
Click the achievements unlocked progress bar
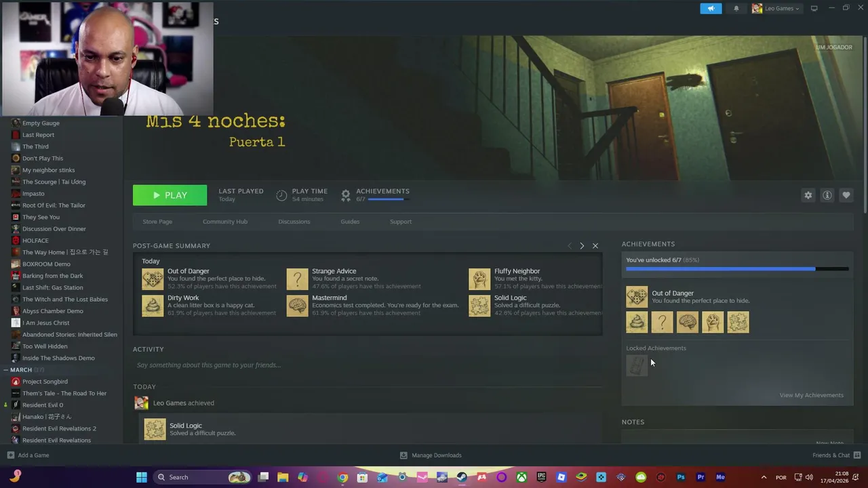[737, 269]
